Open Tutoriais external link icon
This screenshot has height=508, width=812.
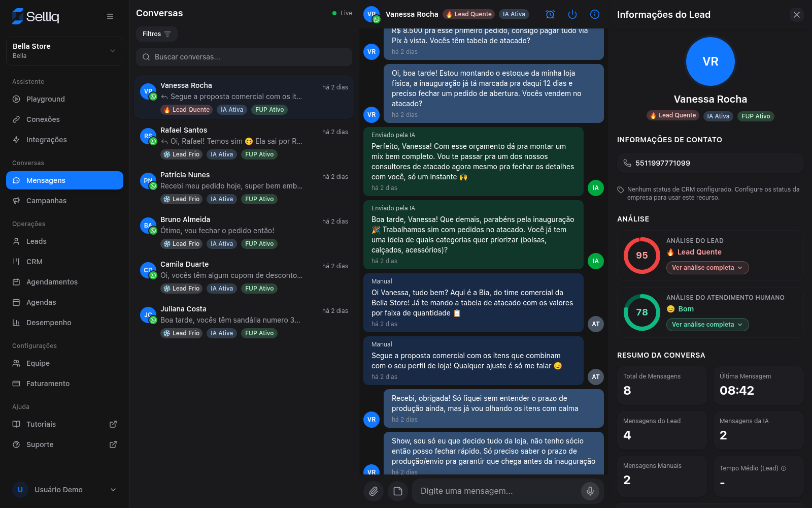(x=113, y=424)
